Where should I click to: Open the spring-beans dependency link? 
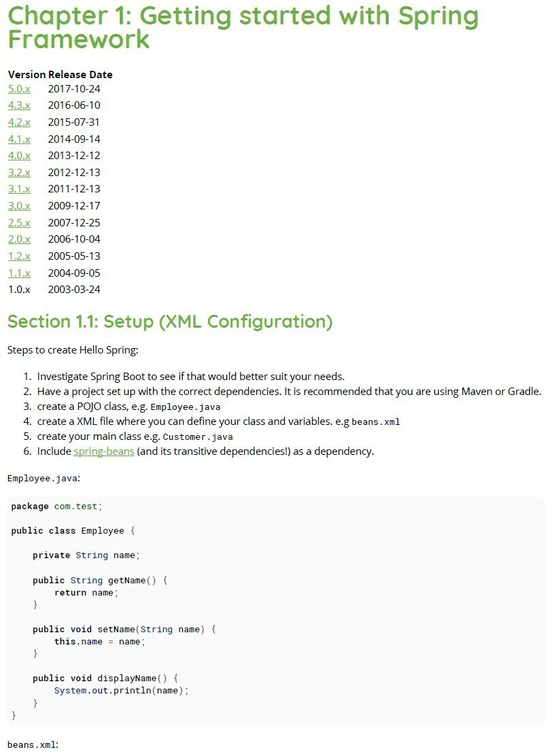(x=104, y=451)
